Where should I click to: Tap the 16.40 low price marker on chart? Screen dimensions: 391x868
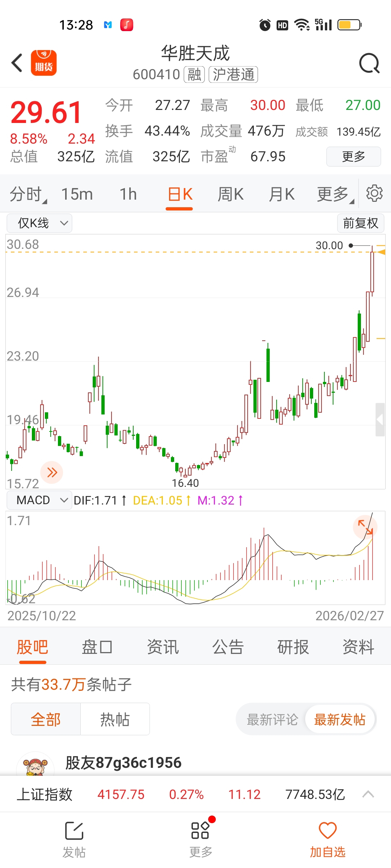point(185,483)
